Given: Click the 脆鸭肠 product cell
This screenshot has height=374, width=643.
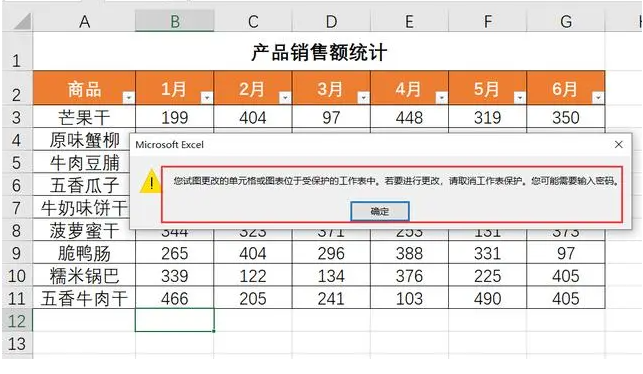Looking at the screenshot, I should pos(84,253).
